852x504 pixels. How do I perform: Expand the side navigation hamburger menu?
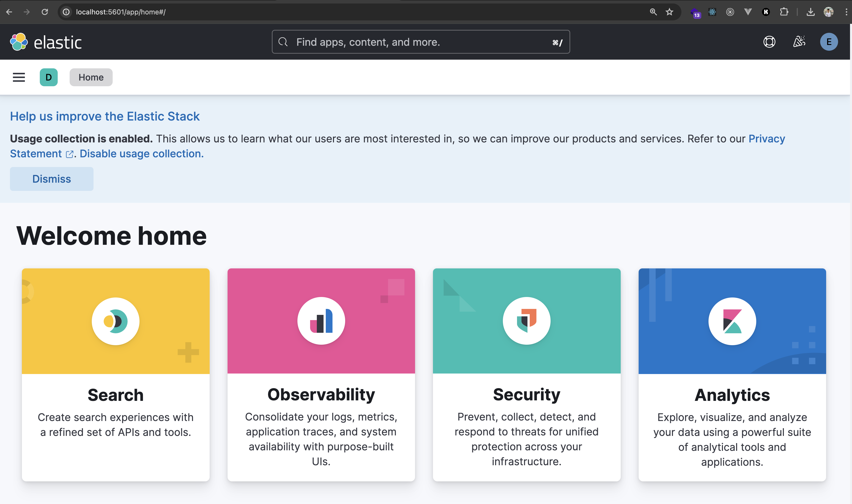[x=19, y=77]
